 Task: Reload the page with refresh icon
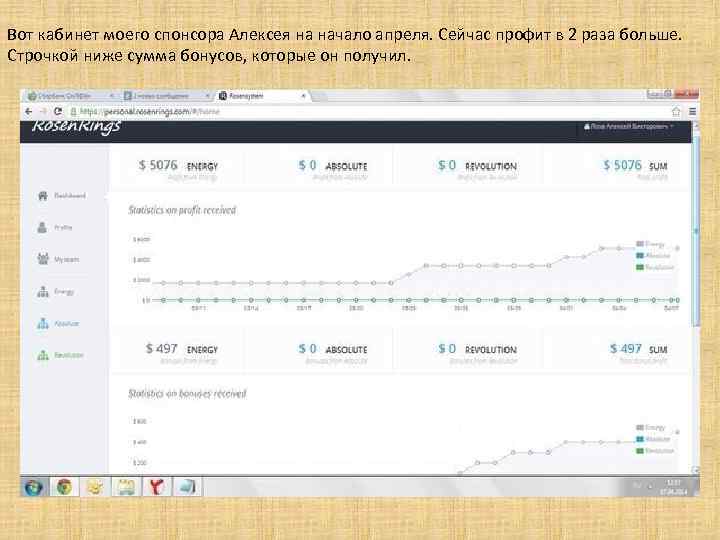58,112
